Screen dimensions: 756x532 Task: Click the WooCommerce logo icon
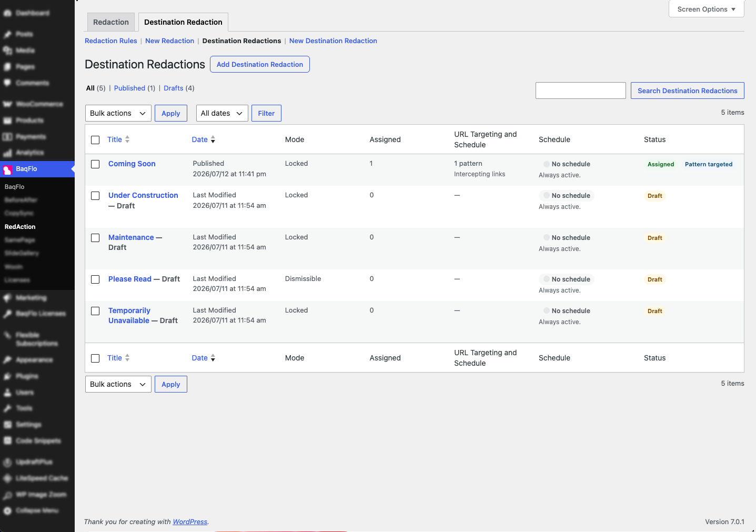pos(8,104)
